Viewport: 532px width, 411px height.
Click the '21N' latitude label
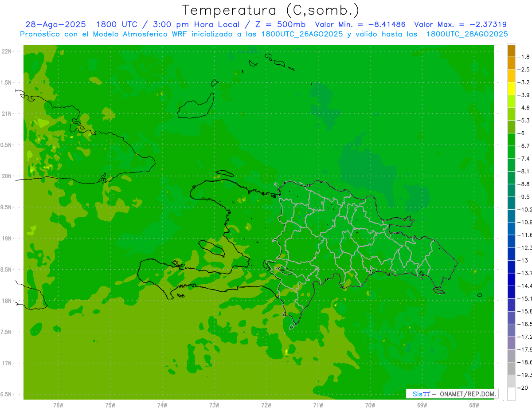7,114
